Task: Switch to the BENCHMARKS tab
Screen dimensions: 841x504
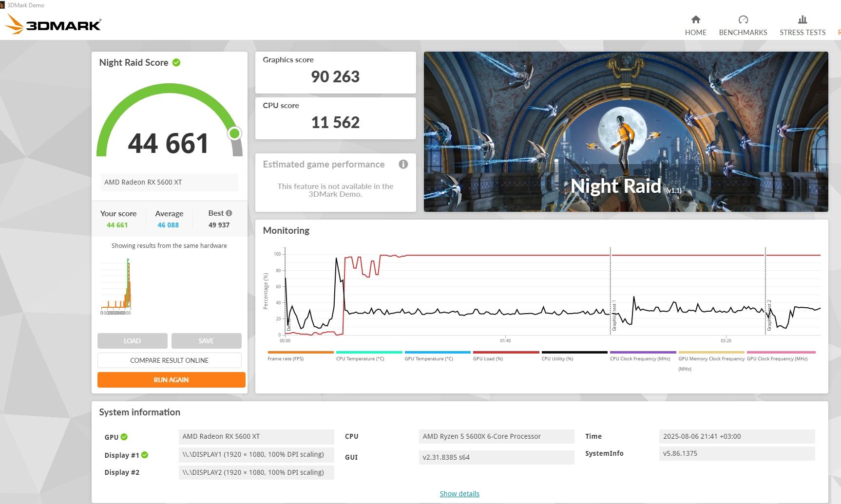Action: (x=743, y=32)
